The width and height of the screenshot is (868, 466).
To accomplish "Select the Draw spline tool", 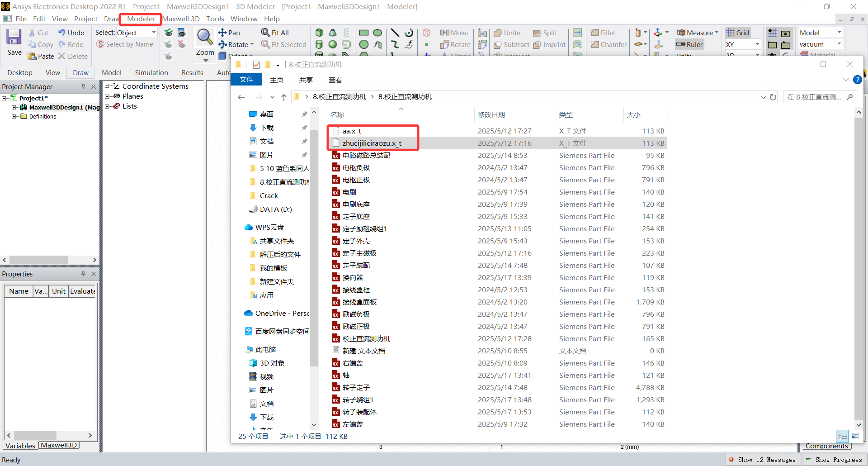I will pos(395,44).
